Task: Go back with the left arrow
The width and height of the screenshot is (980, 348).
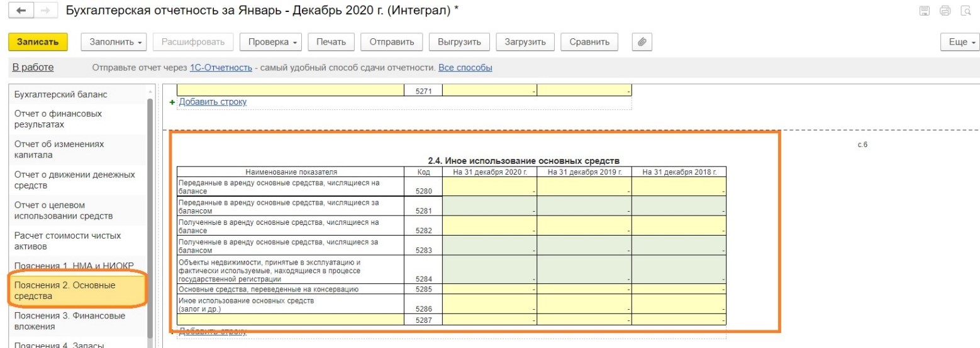Action: [22, 11]
